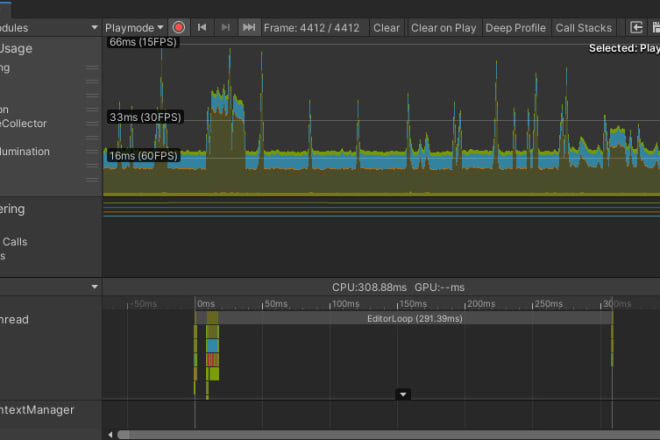Click the CPU:308.88ms readout
660x440 pixels.
click(x=369, y=287)
